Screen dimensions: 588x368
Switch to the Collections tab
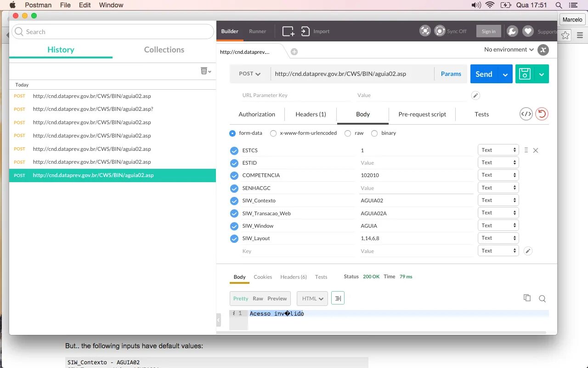pos(164,50)
